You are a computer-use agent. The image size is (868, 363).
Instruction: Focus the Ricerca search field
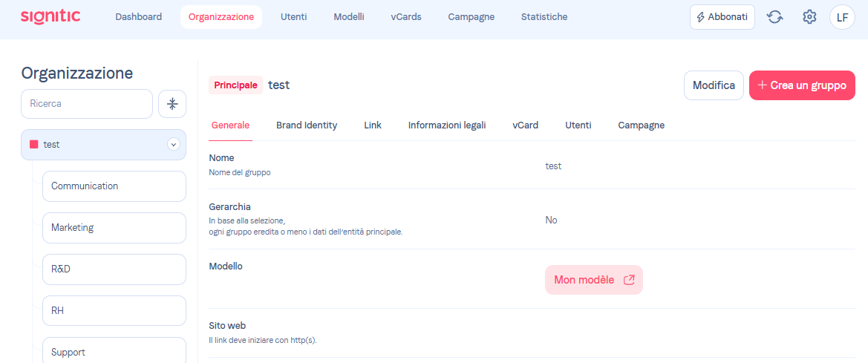point(86,104)
